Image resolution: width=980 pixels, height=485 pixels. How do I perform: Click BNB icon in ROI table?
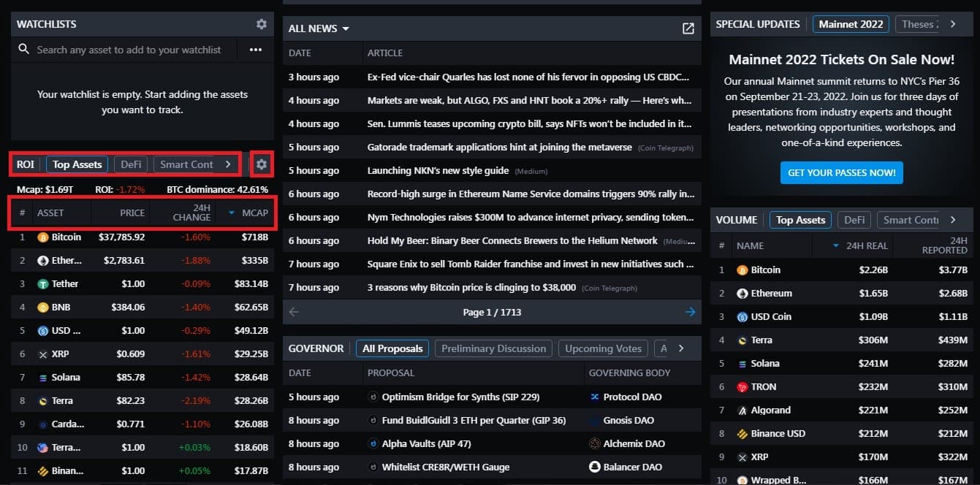pyautogui.click(x=42, y=308)
